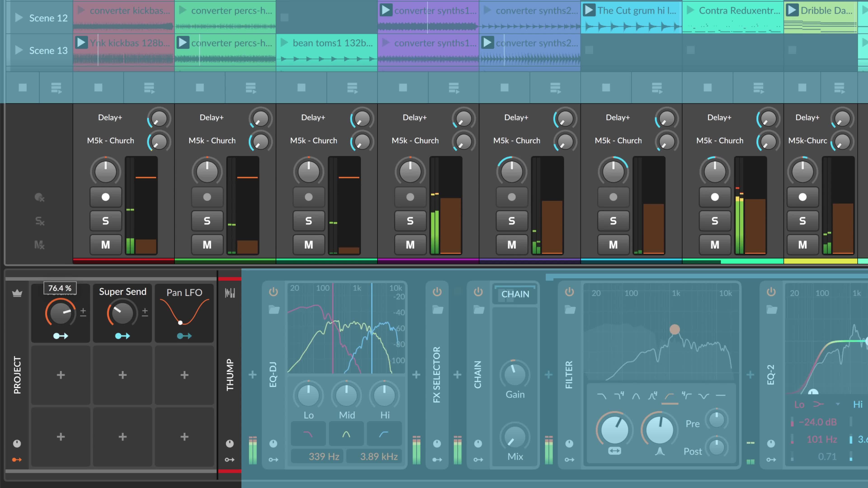Open the CHAIN device preset folder icon
868x488 pixels.
coord(479,309)
